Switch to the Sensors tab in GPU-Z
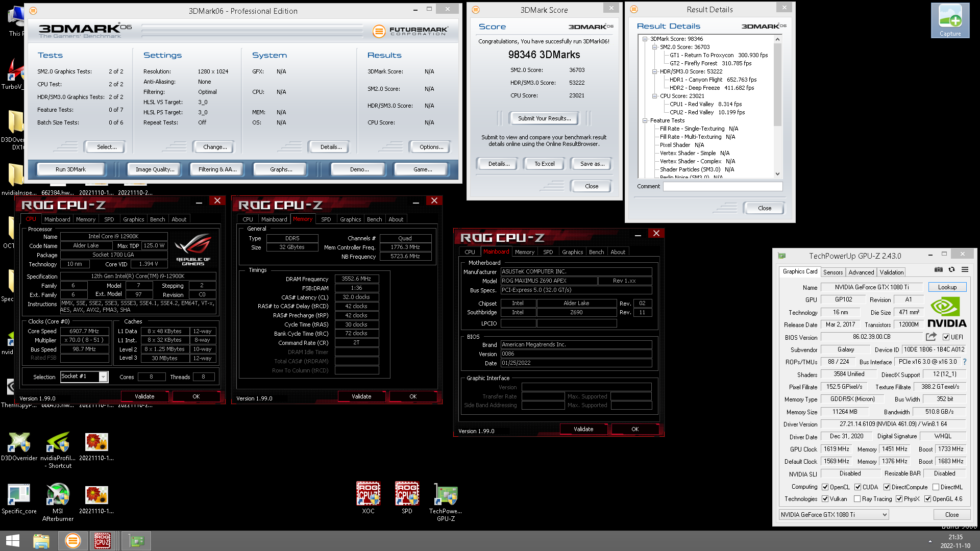The width and height of the screenshot is (980, 551). coord(832,272)
